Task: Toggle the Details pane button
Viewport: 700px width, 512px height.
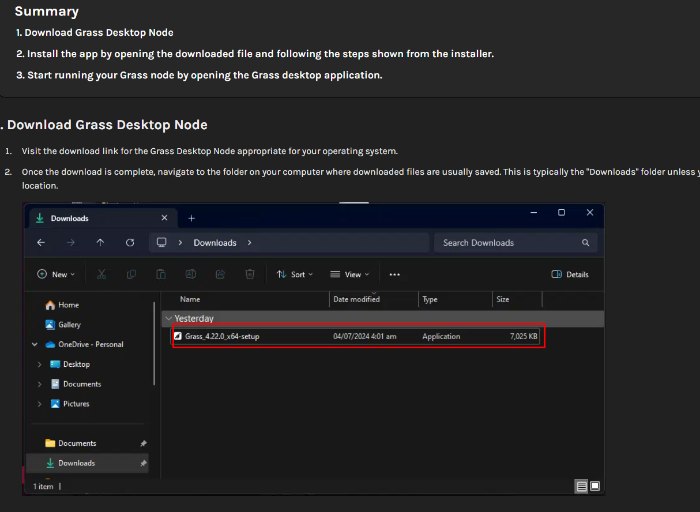Action: pos(570,274)
